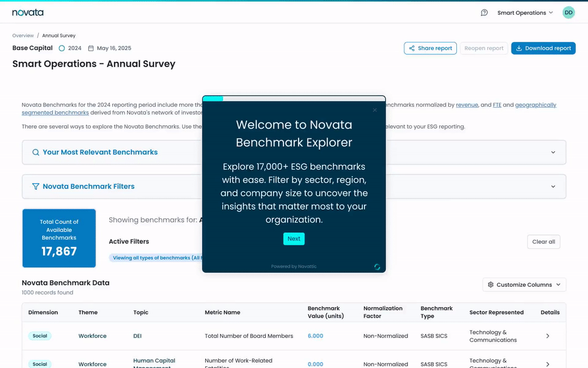Image resolution: width=588 pixels, height=368 pixels.
Task: Open the help chat icon
Action: [484, 13]
